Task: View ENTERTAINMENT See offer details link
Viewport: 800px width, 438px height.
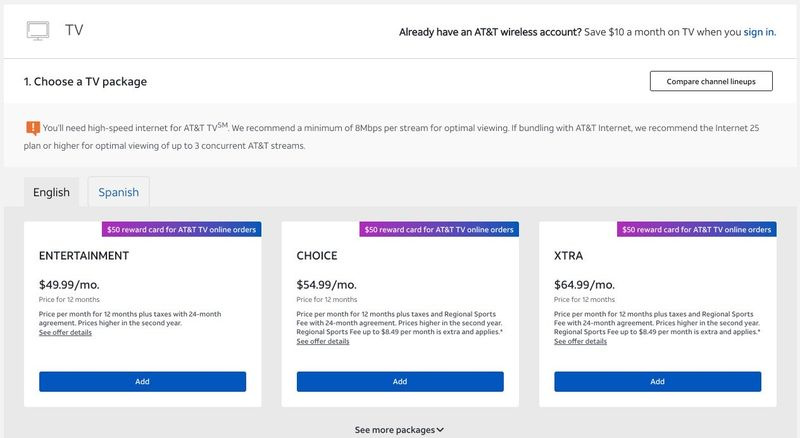Action: click(x=65, y=332)
